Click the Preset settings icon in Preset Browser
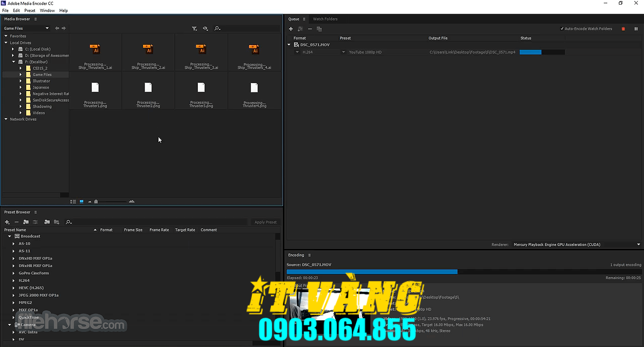644x347 pixels. 35,222
